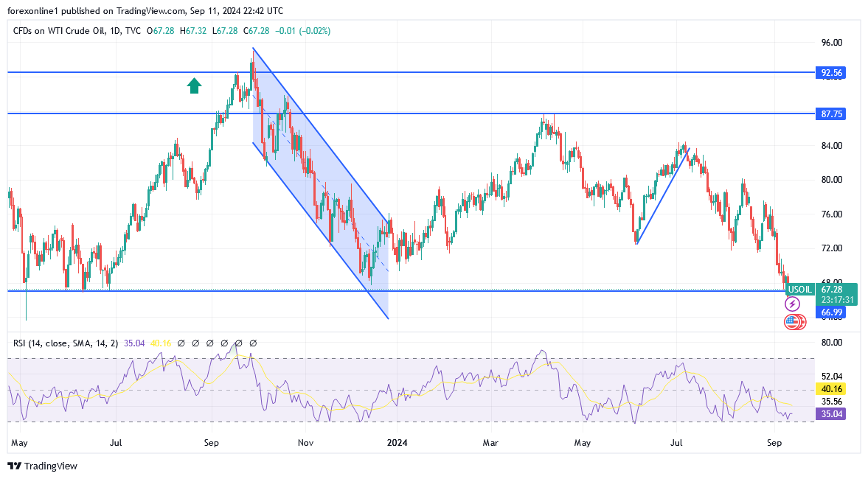Open the RSI (14, close, SMA, 14, 2) legend
The height and width of the screenshot is (479, 868).
(66, 343)
